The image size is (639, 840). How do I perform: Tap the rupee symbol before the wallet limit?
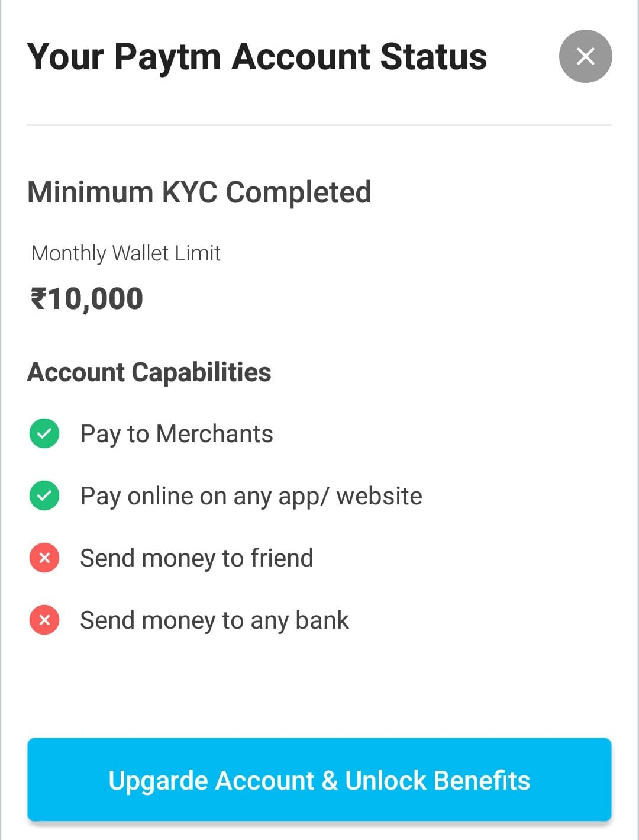point(38,298)
